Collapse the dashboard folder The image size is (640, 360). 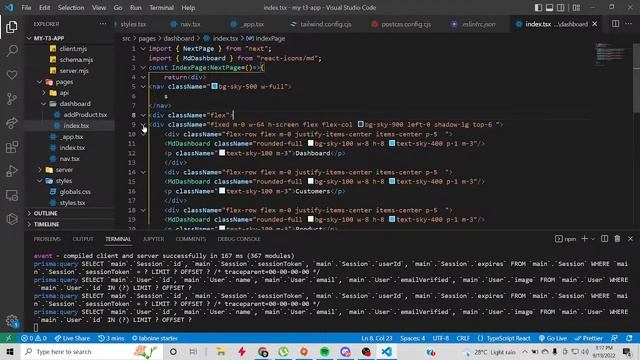tap(44, 104)
